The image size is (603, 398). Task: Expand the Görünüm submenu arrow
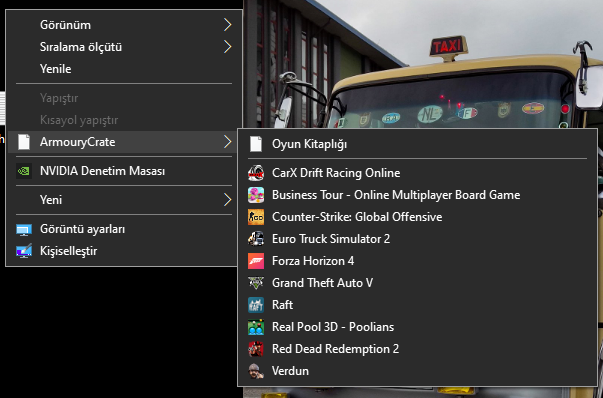pos(228,25)
